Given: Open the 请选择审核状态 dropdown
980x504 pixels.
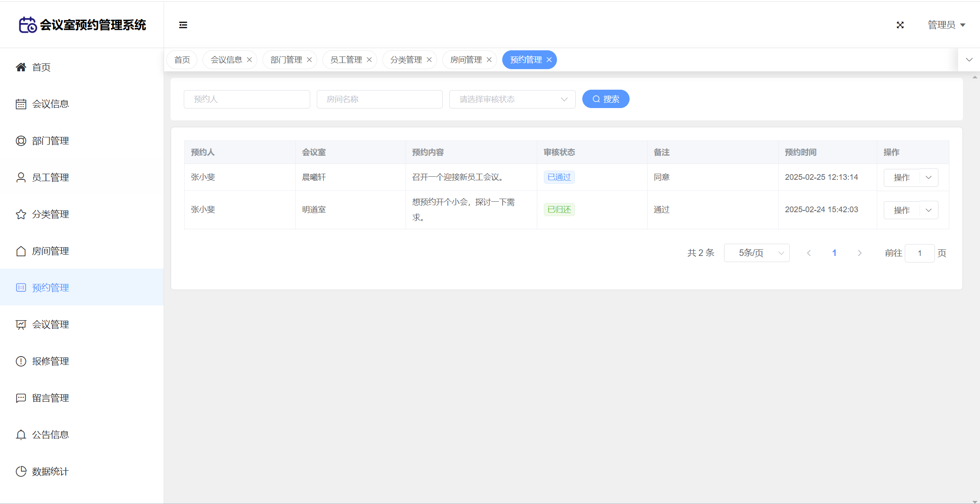Looking at the screenshot, I should pos(512,99).
